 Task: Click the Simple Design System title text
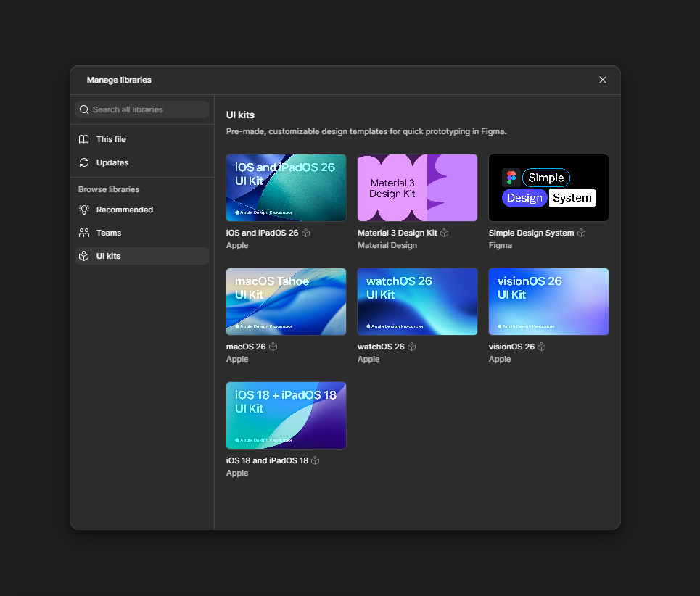pos(531,233)
